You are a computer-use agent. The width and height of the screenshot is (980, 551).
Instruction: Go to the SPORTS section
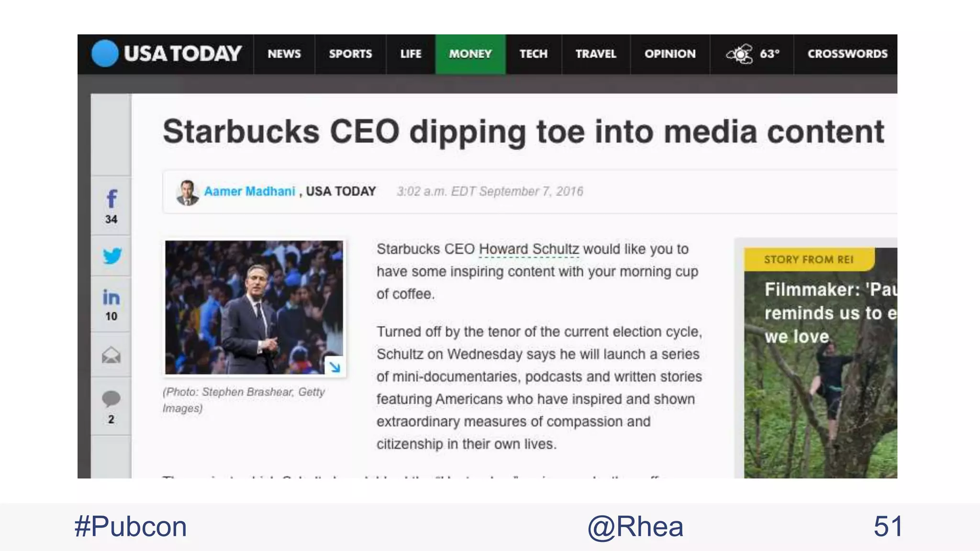click(350, 54)
